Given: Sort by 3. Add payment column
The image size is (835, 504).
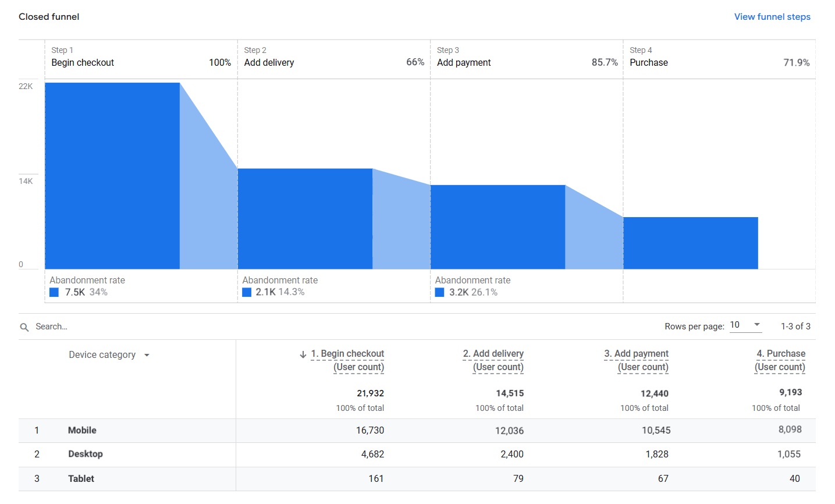Looking at the screenshot, I should [636, 354].
